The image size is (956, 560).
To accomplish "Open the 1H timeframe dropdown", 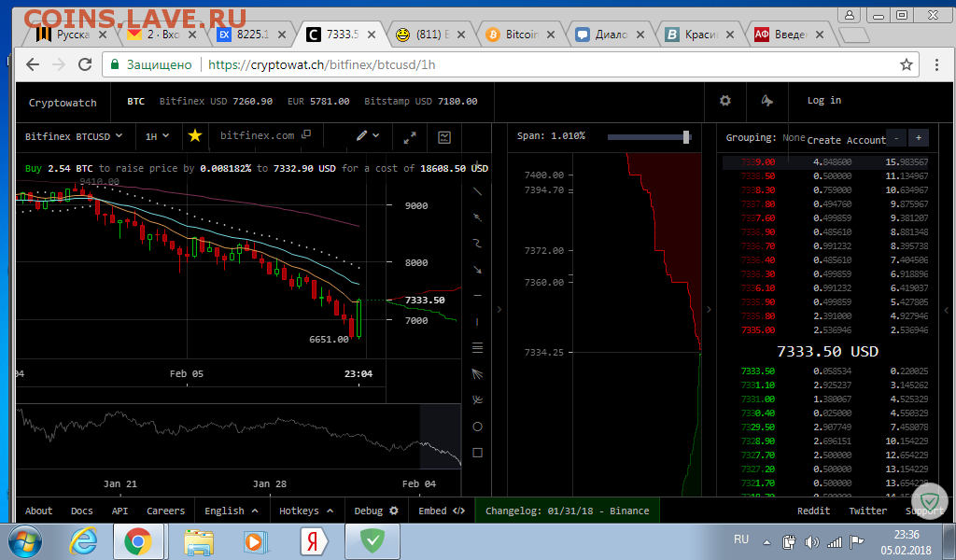I will tap(157, 136).
